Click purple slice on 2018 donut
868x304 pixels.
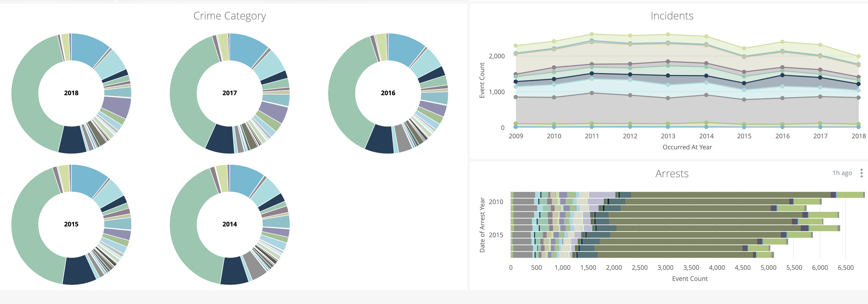point(116,106)
